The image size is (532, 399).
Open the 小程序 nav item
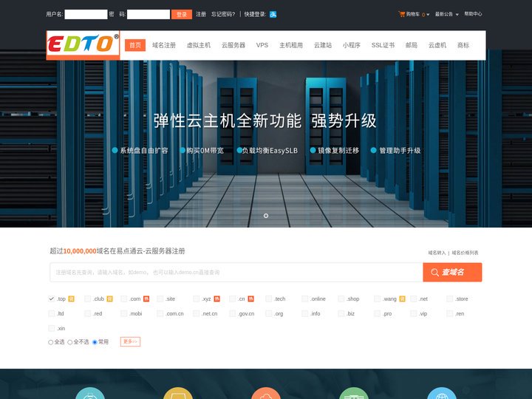(352, 45)
